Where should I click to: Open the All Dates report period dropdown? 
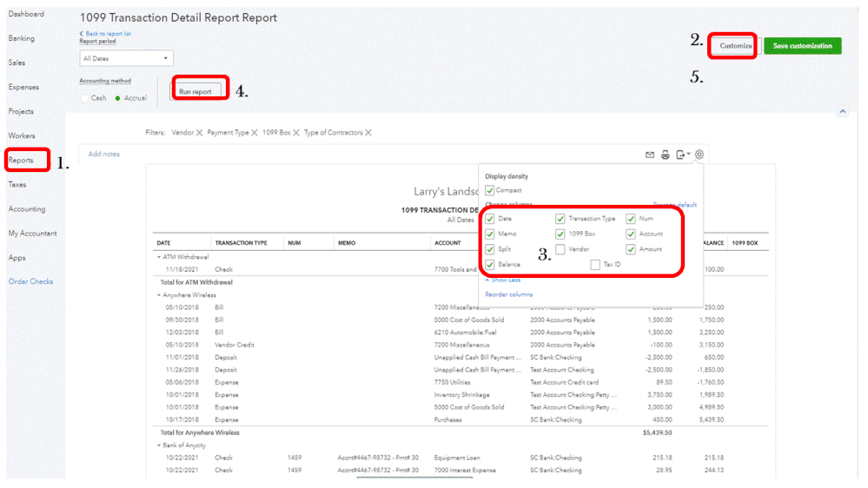[126, 58]
